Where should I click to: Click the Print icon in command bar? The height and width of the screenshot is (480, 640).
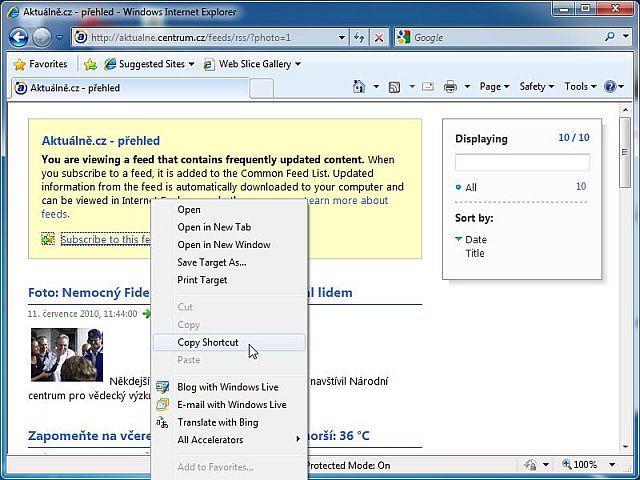click(450, 87)
